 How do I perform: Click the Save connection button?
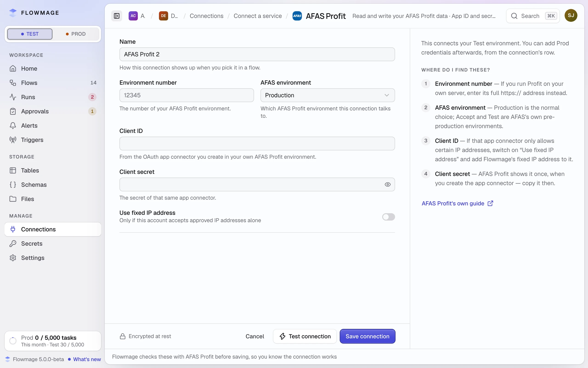tap(367, 336)
